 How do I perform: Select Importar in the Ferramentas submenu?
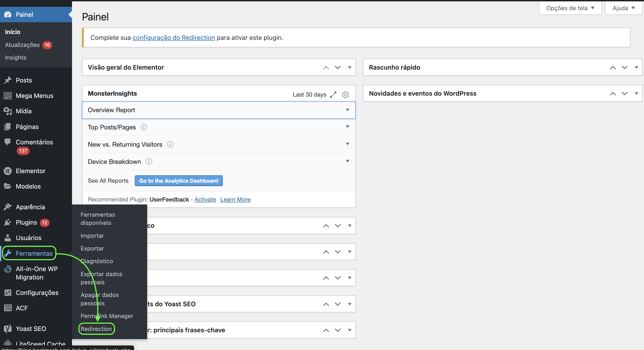click(92, 236)
